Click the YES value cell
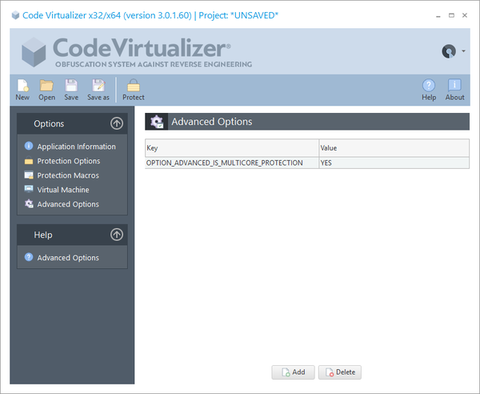Screen dimensions: 480x394 [394, 163]
